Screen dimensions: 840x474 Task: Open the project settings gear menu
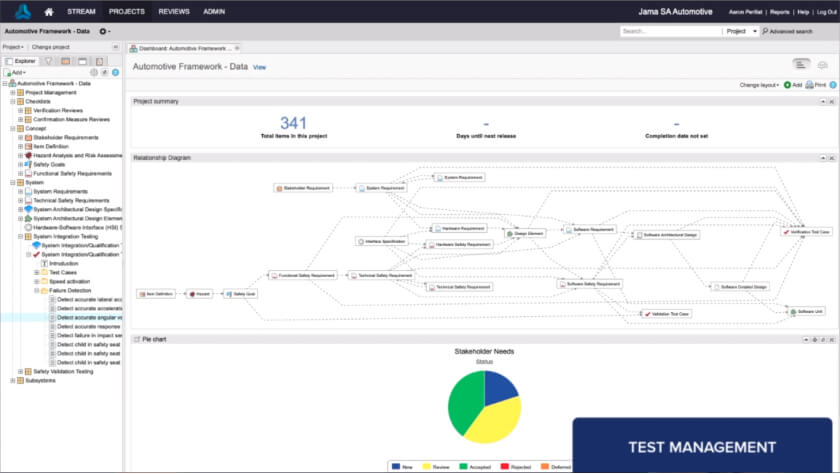103,32
